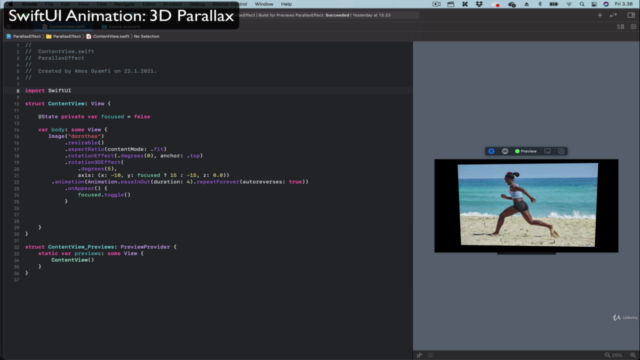
Task: Click the Add Editor on Right icon
Action: point(633,27)
